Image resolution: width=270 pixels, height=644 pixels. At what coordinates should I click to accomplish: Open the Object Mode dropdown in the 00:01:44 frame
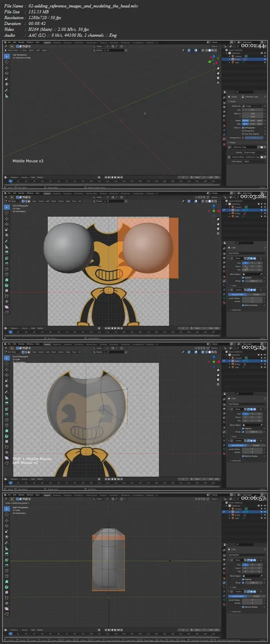(13, 50)
